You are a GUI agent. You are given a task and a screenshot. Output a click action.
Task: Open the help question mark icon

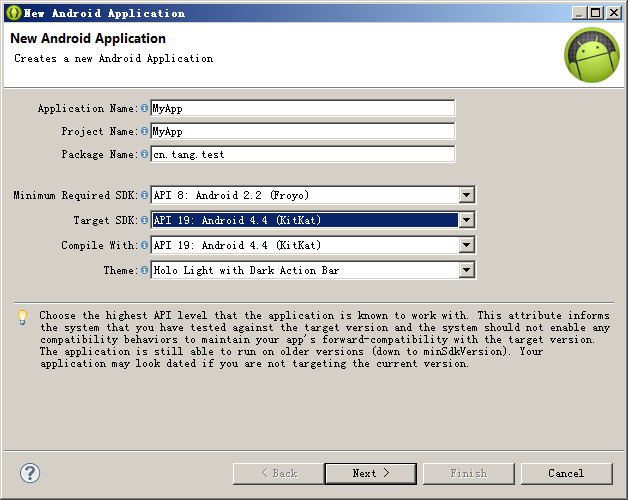[x=30, y=473]
